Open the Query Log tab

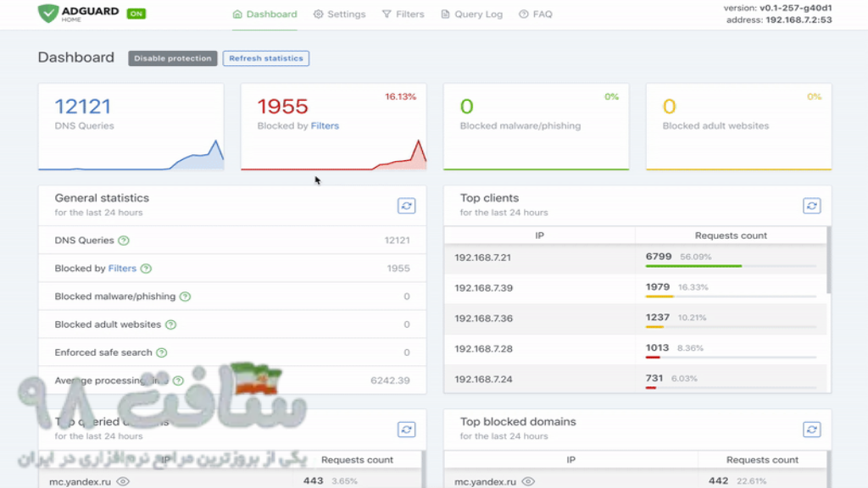click(471, 14)
